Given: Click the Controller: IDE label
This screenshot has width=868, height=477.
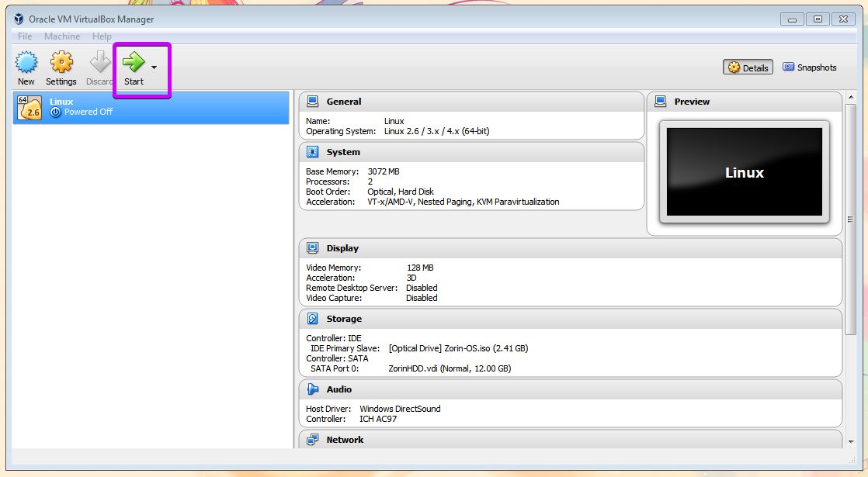Looking at the screenshot, I should [334, 338].
